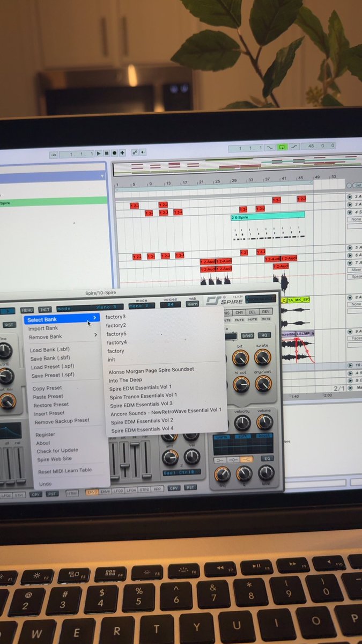
Task: Open the CHR effect tab
Action: click(x=239, y=312)
